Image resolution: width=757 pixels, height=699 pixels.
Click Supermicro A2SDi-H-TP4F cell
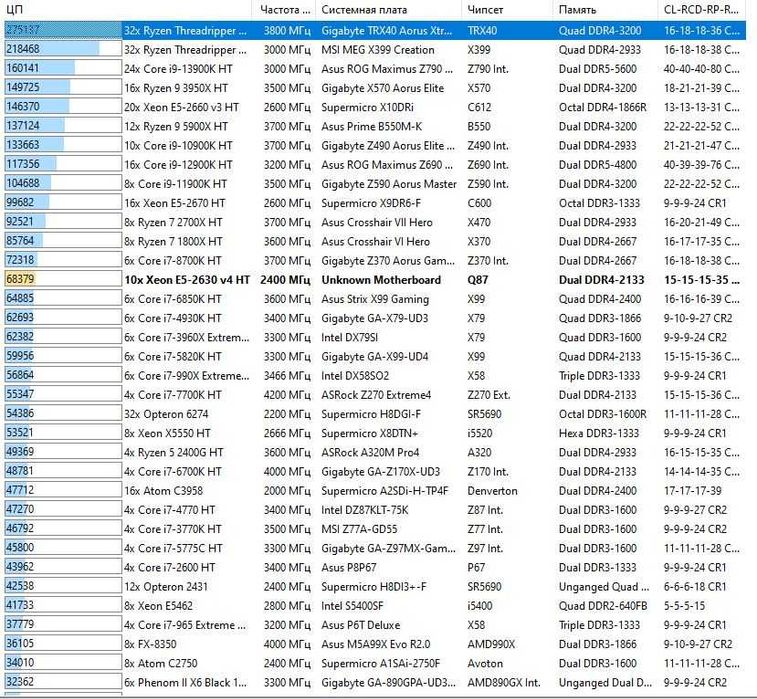pyautogui.click(x=385, y=490)
